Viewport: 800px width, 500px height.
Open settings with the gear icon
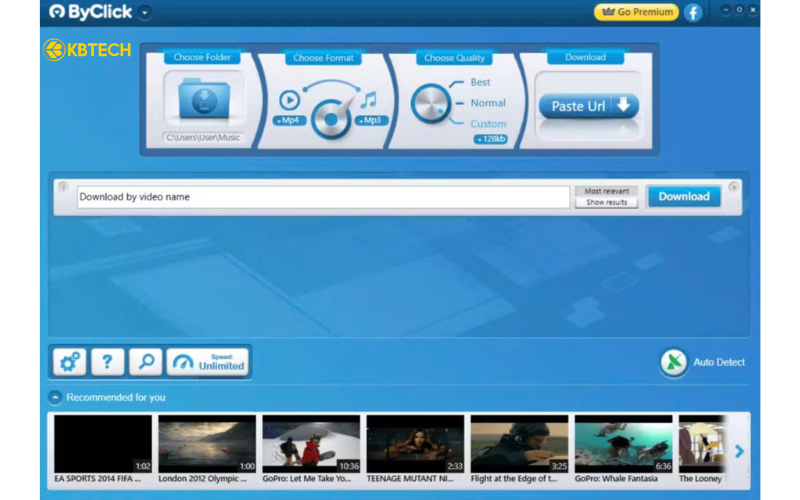(69, 362)
